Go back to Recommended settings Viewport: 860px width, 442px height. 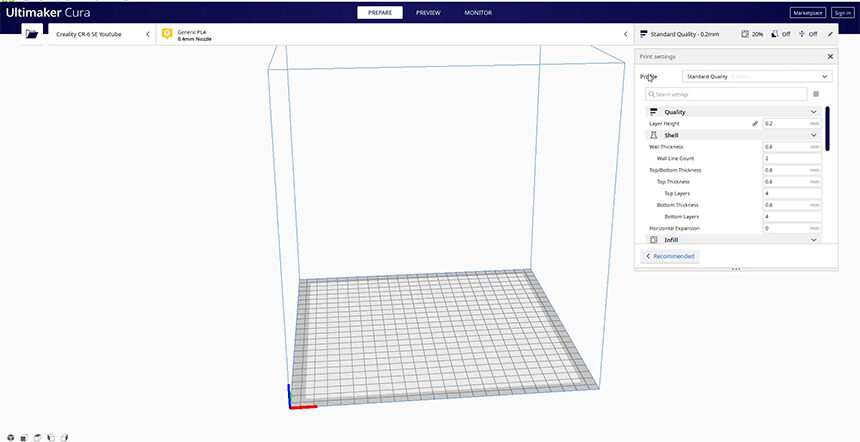click(x=670, y=256)
